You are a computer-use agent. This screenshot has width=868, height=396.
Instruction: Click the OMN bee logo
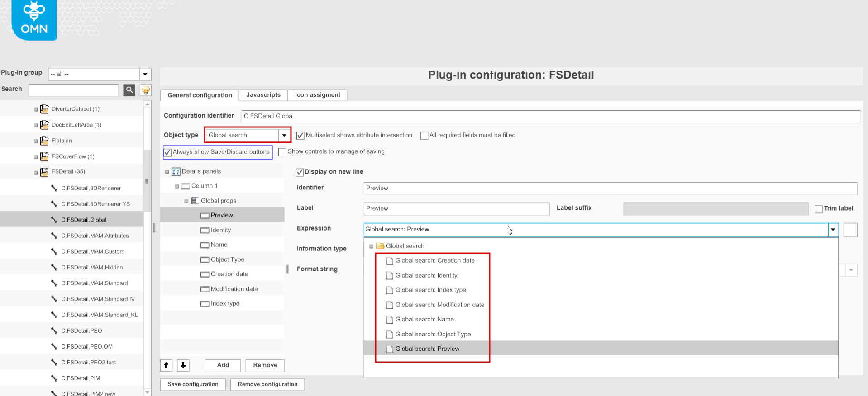coord(34,19)
